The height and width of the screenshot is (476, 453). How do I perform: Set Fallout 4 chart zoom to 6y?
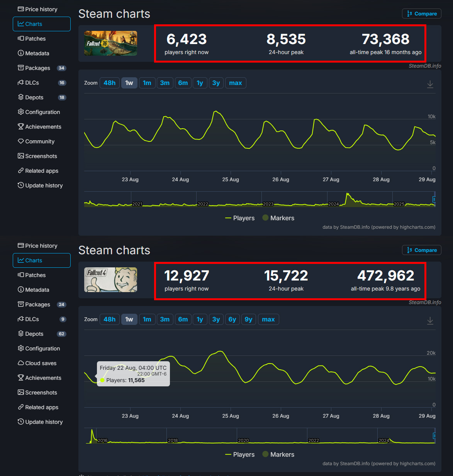[232, 319]
